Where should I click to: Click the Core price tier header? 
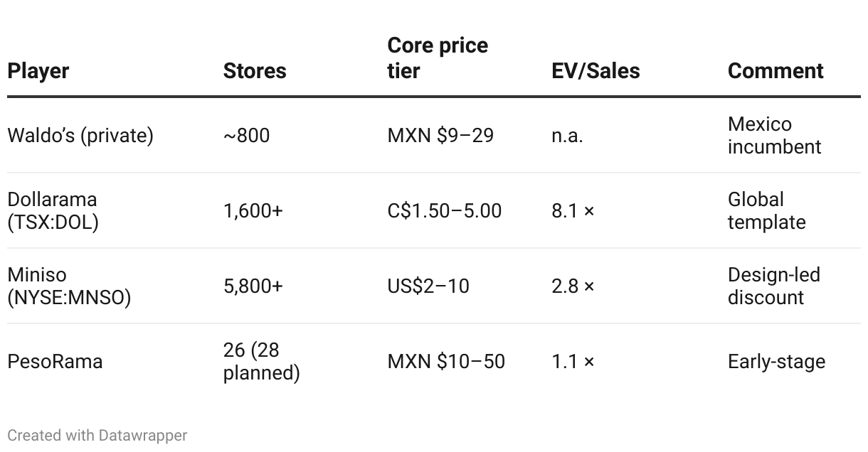438,58
